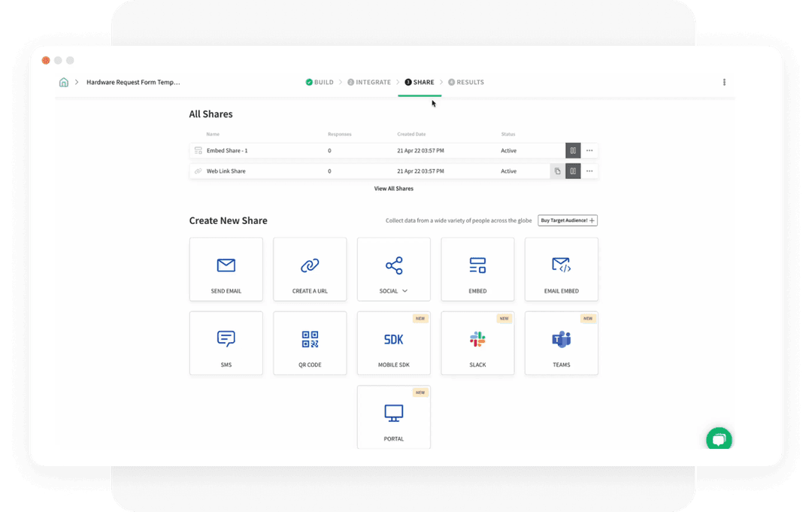Select the Mobile SDK share option
Screen dimensions: 812x512
[x=393, y=342]
